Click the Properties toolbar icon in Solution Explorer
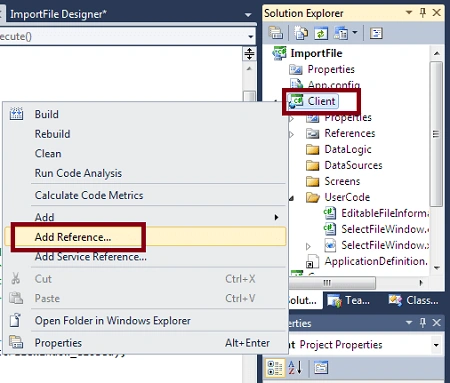The height and width of the screenshot is (383, 450). (276, 33)
